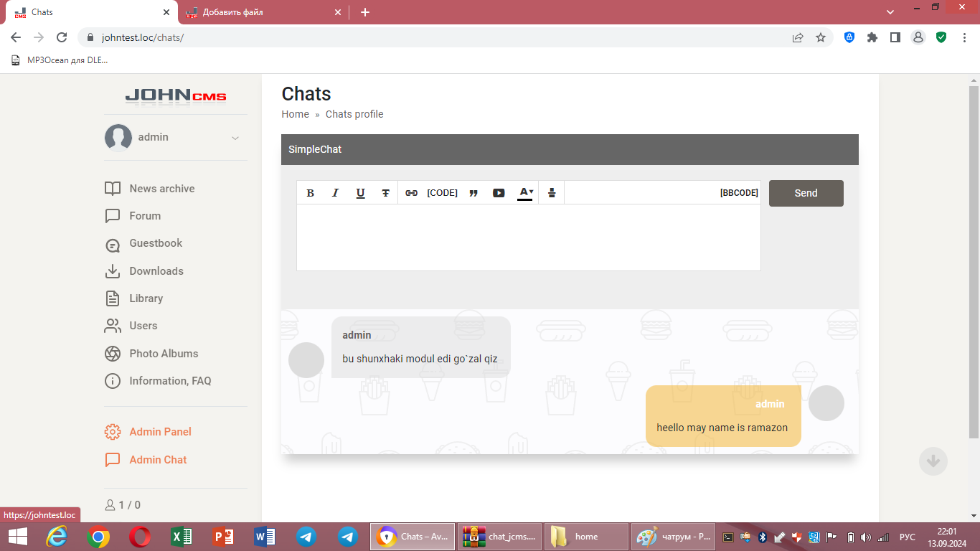
Task: Open the text color picker dropdown
Action: tap(525, 193)
